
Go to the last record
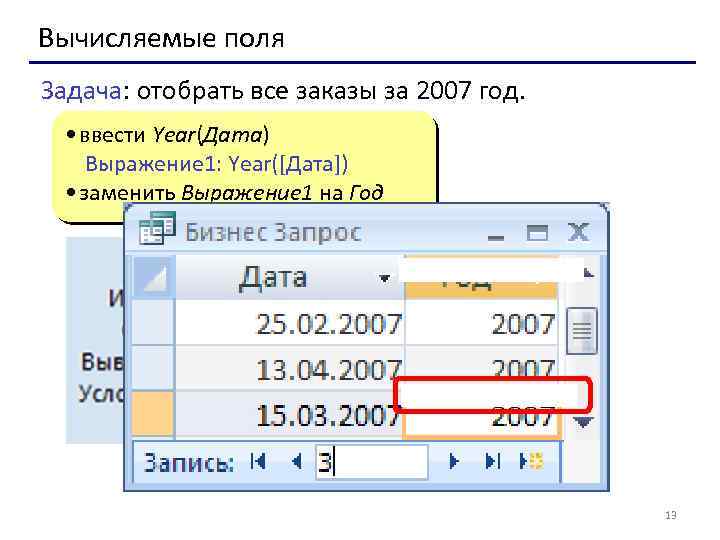click(492, 461)
